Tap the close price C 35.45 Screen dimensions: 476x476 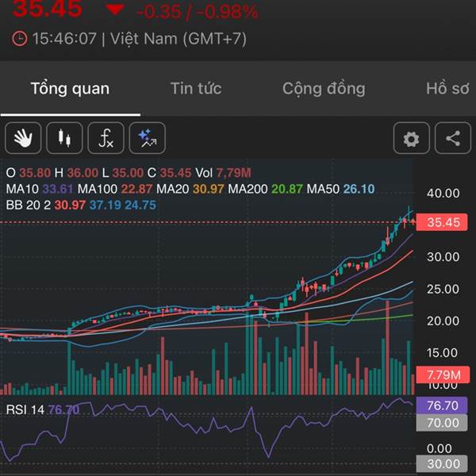pyautogui.click(x=170, y=173)
